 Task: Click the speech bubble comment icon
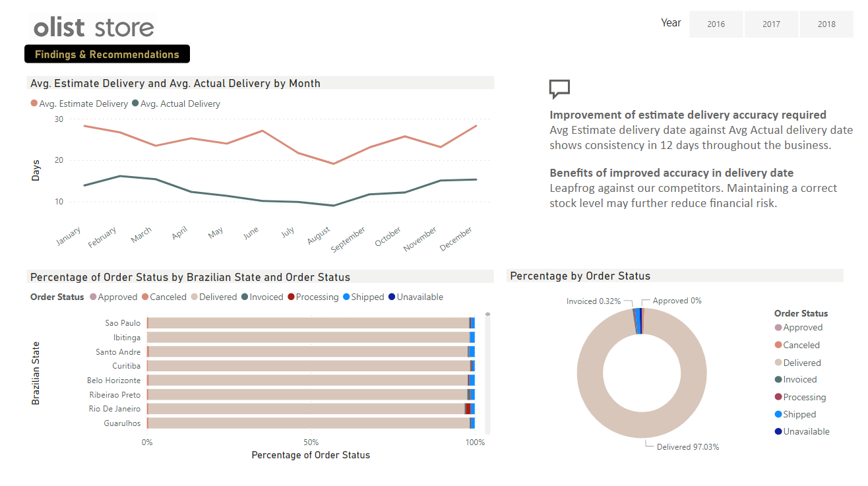pos(559,89)
